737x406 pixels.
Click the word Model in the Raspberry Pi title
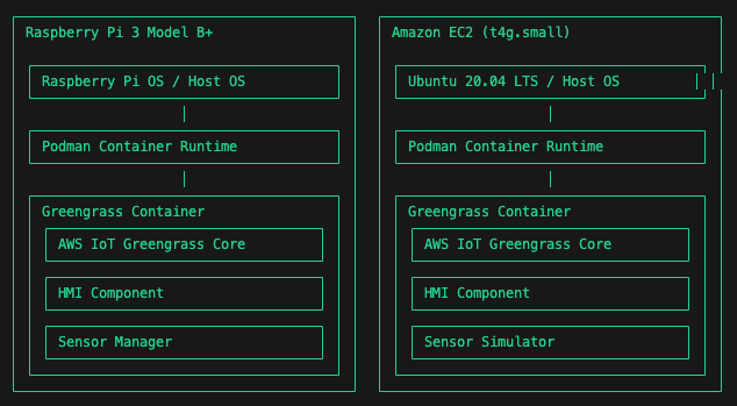point(167,33)
